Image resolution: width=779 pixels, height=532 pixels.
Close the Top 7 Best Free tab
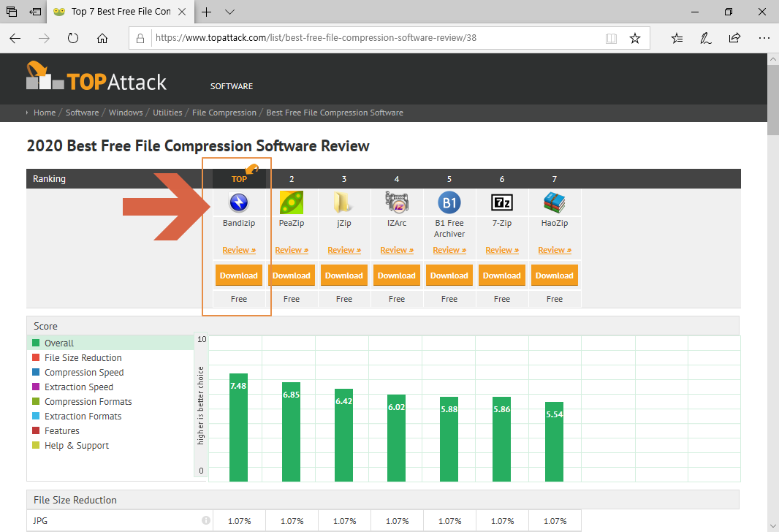tap(182, 12)
